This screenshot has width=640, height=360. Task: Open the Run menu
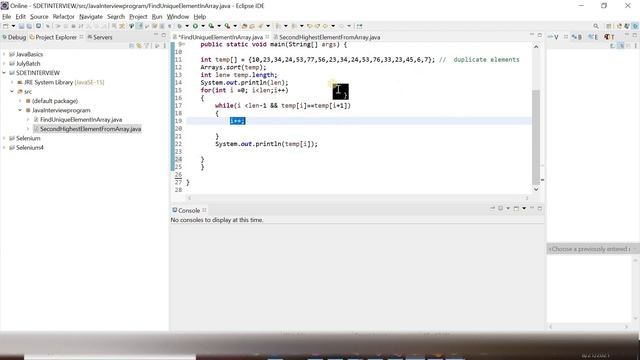[x=157, y=17]
